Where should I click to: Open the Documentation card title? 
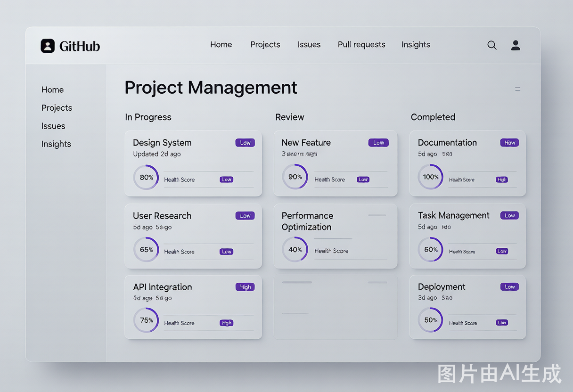[x=447, y=143]
